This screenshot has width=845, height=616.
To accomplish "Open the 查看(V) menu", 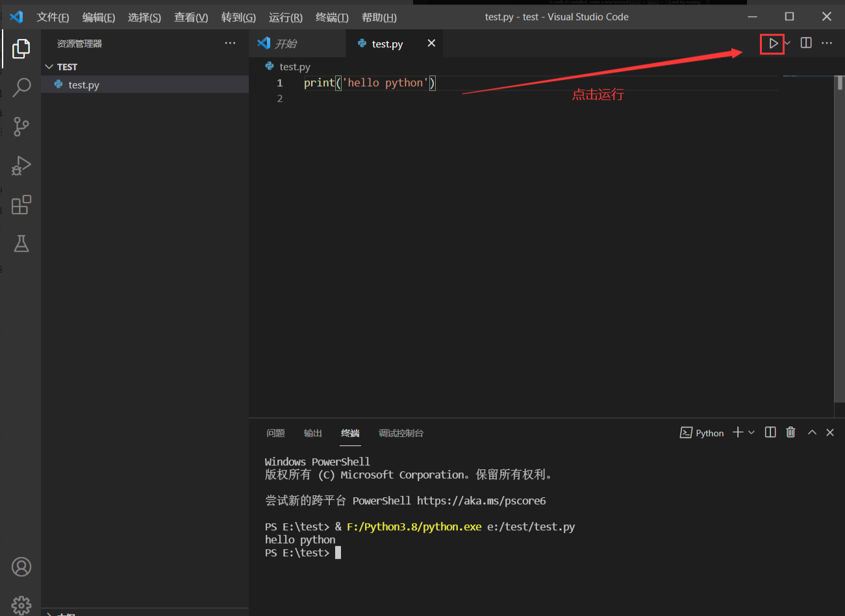I will point(191,17).
